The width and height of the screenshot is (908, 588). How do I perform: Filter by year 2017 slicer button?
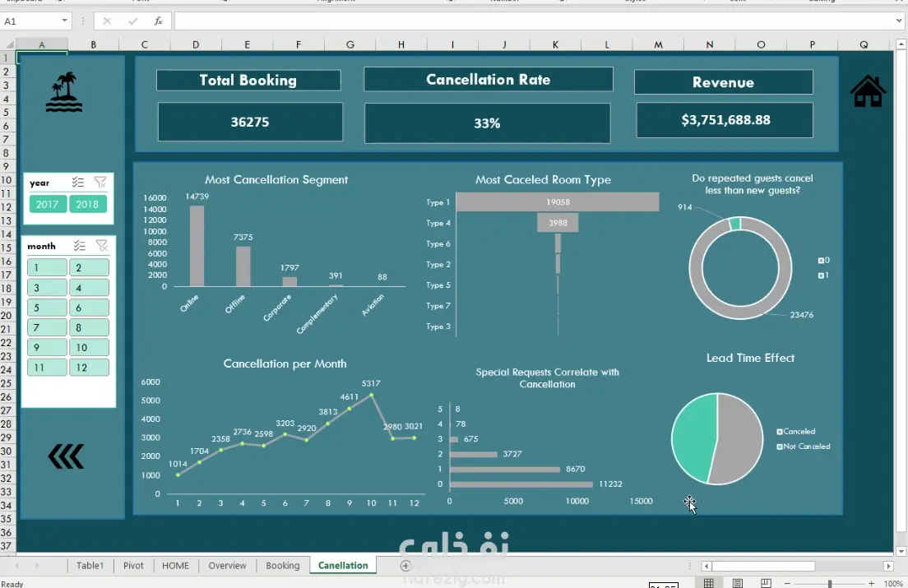(48, 204)
